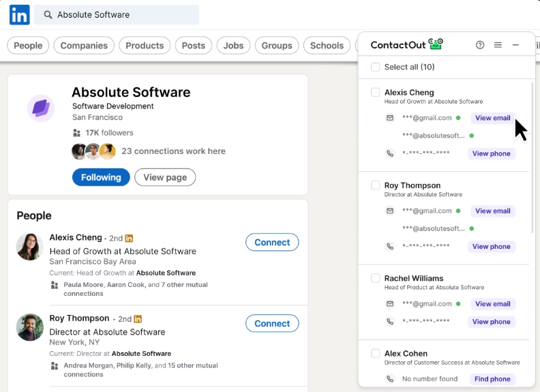Click the Absolute Software search field
Image resolution: width=540 pixels, height=392 pixels.
117,15
